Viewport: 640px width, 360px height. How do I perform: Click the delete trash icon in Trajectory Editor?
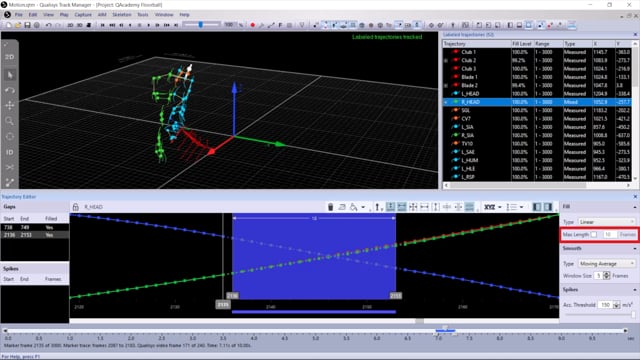(x=331, y=207)
